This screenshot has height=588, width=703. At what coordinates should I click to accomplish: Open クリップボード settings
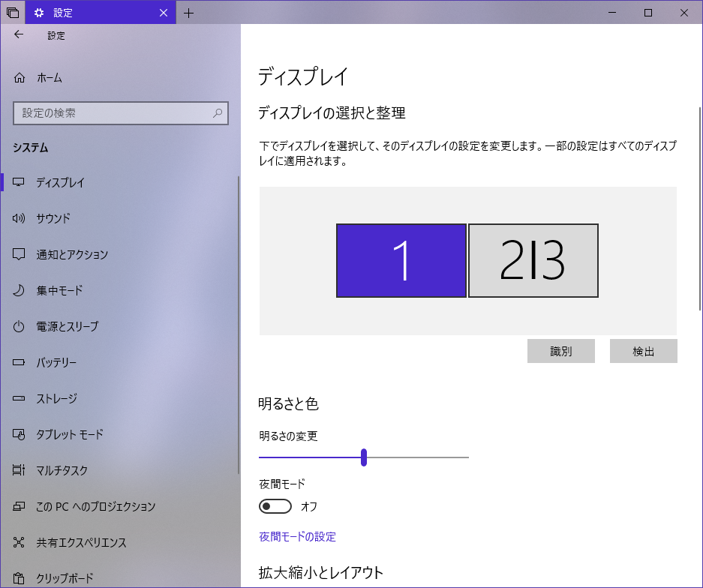pyautogui.click(x=119, y=578)
